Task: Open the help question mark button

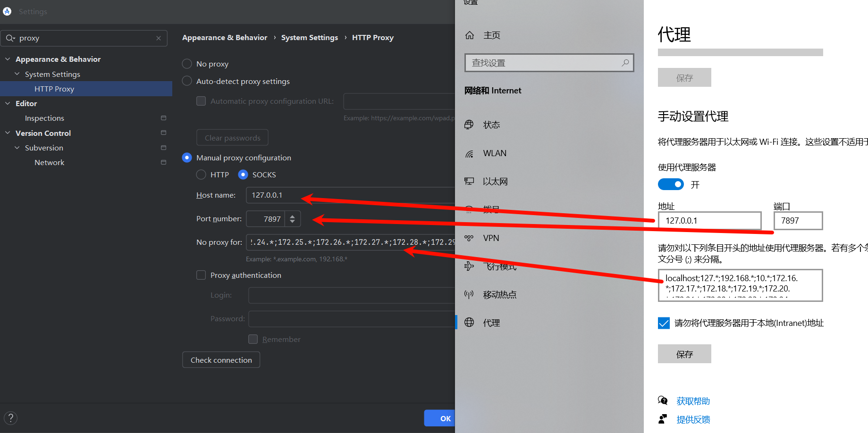Action: [10, 418]
